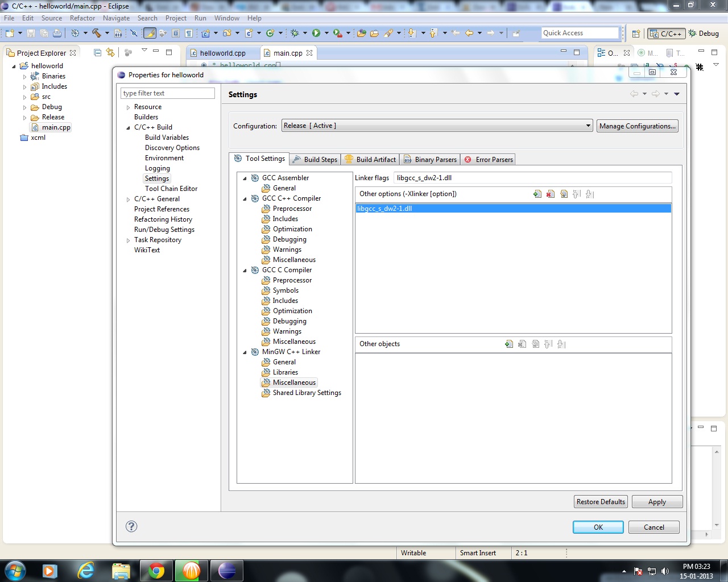Viewport: 728px width, 582px height.
Task: Edit the selected Other options entry
Action: tap(564, 194)
